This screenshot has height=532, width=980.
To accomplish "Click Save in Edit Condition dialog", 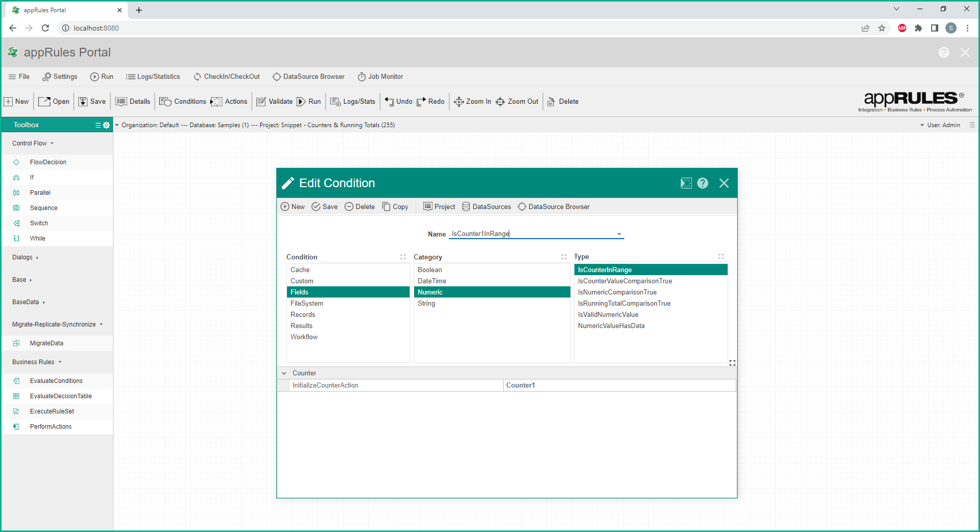I will tap(325, 206).
